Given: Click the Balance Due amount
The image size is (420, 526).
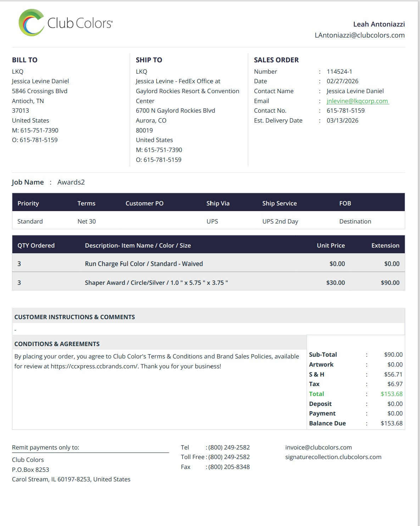Looking at the screenshot, I should point(391,423).
